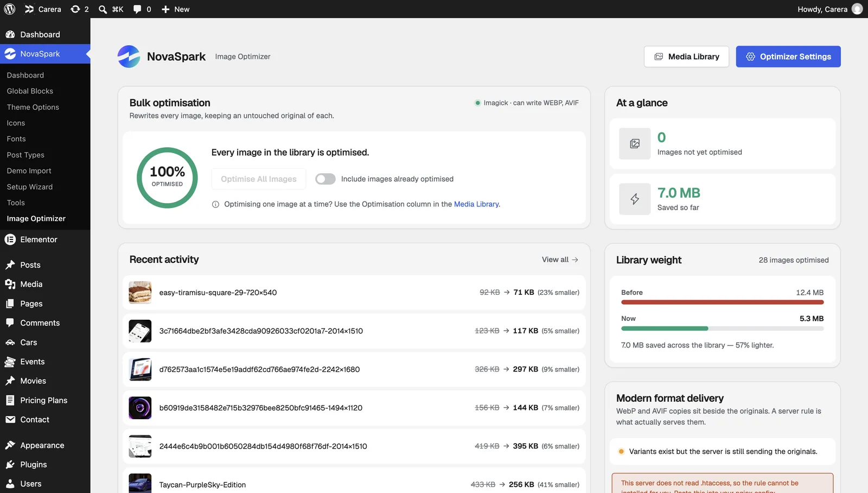
Task: Open the NovaSpark Dashboard submenu item
Action: pyautogui.click(x=25, y=75)
